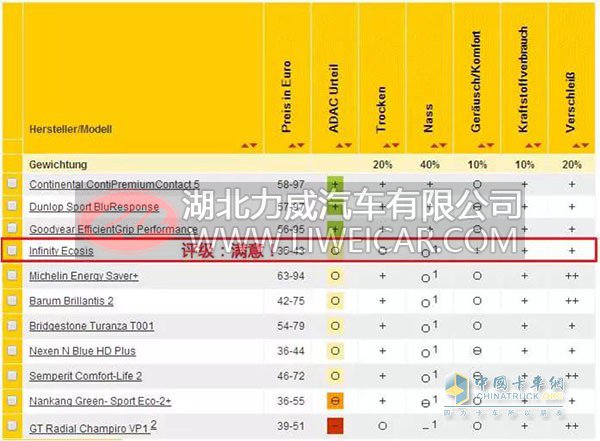
Task: Sort descending by Preis in Euro arrow
Action: point(301,145)
